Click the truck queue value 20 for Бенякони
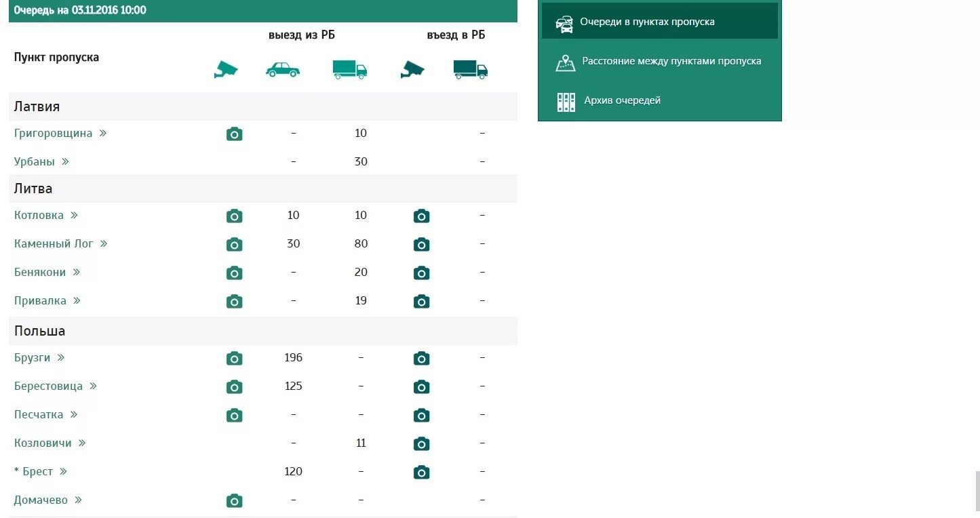Screen dimensions: 980x518 point(361,272)
